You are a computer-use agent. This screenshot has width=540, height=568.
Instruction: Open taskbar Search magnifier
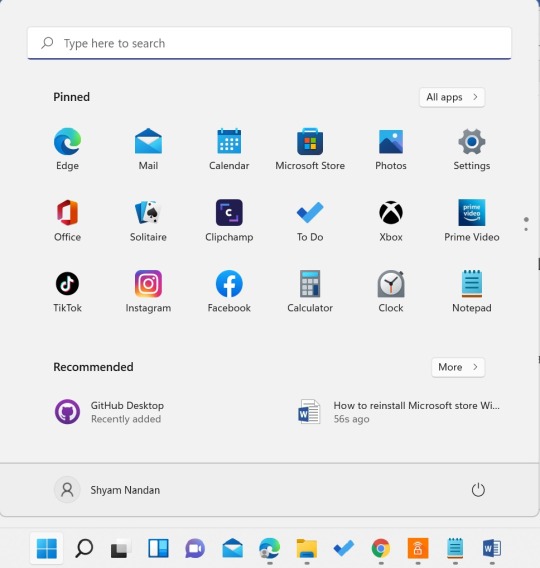click(x=84, y=548)
